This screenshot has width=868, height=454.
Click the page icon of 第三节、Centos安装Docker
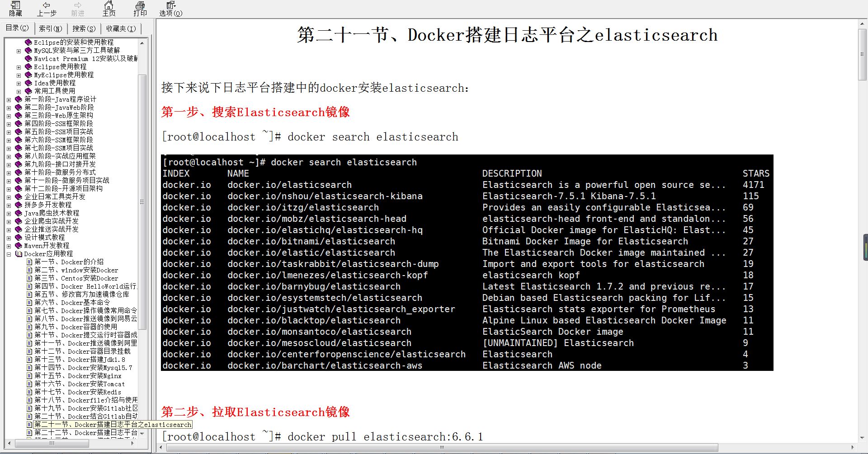pos(29,278)
